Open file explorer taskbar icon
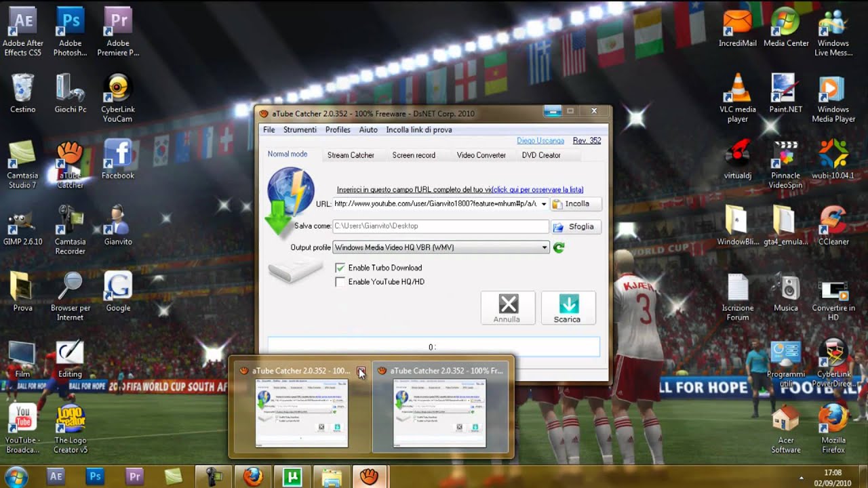The width and height of the screenshot is (868, 488). click(x=332, y=476)
